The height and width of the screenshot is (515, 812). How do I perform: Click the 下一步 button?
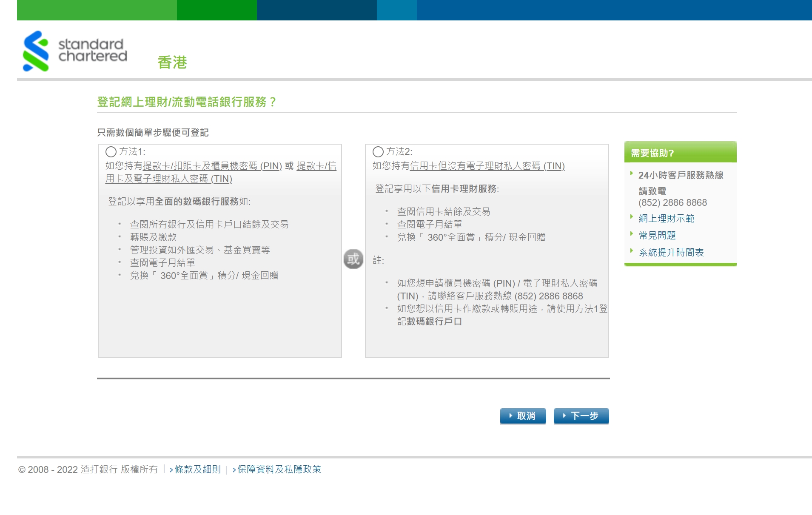[x=581, y=416]
